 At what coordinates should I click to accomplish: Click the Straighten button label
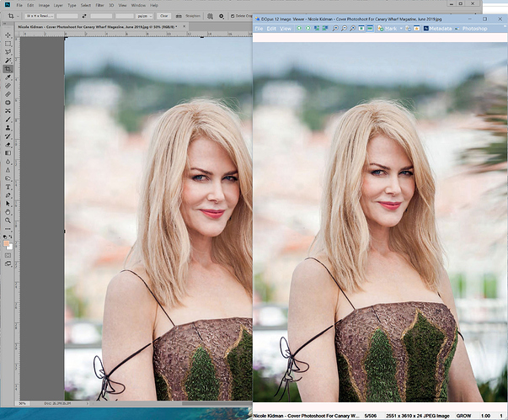click(x=193, y=16)
